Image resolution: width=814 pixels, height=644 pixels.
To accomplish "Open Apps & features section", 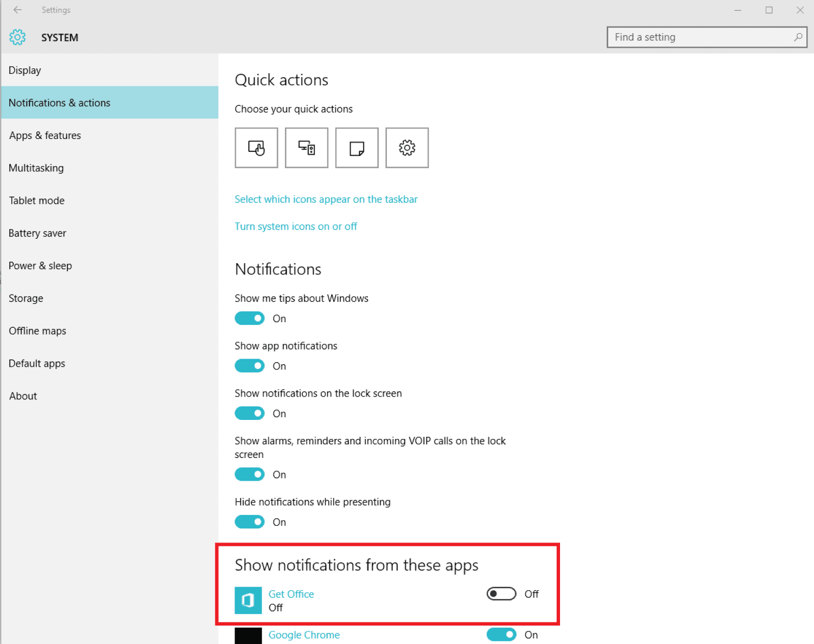I will pyautogui.click(x=110, y=135).
